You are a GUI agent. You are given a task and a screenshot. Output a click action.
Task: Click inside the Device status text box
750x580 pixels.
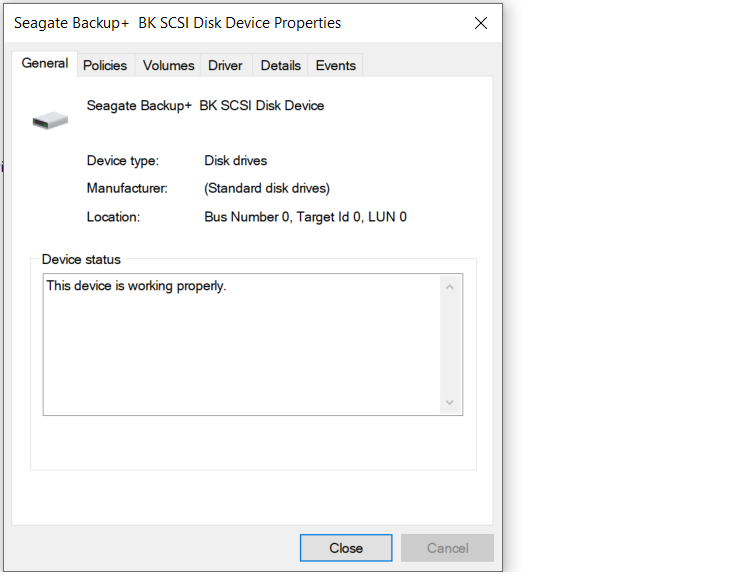tap(253, 344)
